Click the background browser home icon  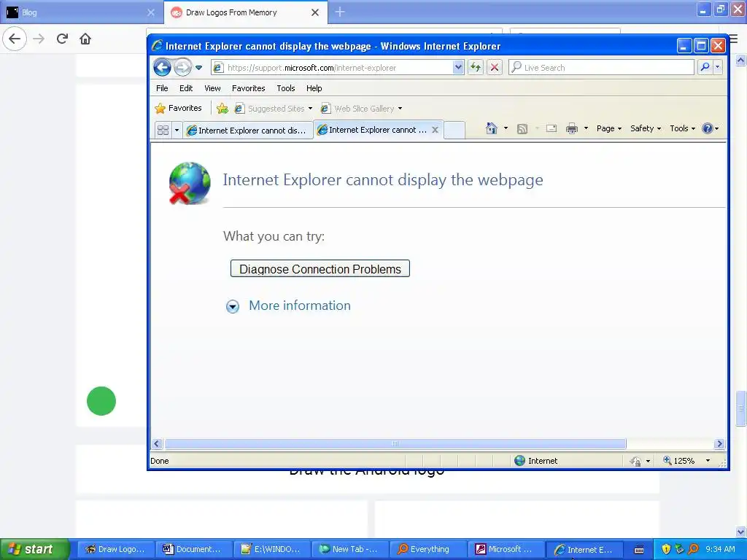click(85, 39)
